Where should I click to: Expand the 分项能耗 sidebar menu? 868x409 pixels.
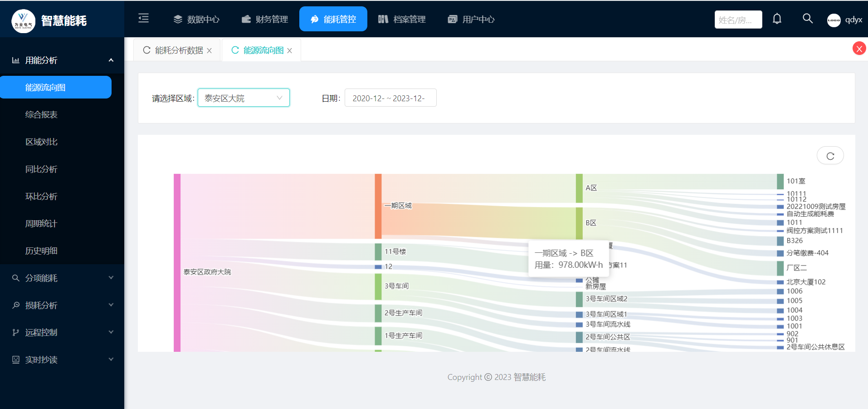(62, 278)
